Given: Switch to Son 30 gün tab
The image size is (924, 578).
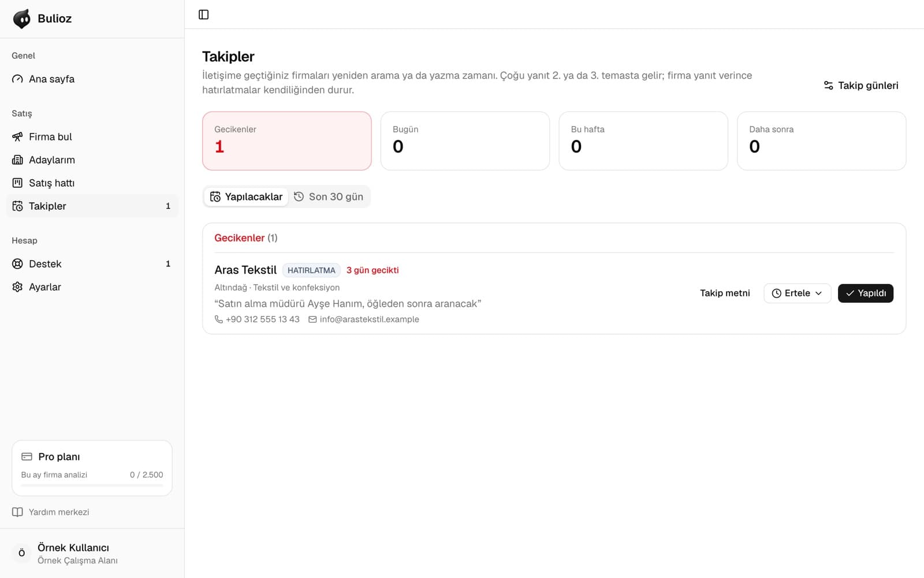Looking at the screenshot, I should click(329, 197).
